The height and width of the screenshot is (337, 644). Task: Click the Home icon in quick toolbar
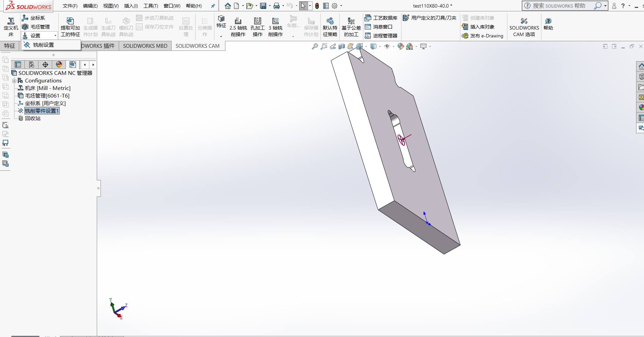[228, 6]
